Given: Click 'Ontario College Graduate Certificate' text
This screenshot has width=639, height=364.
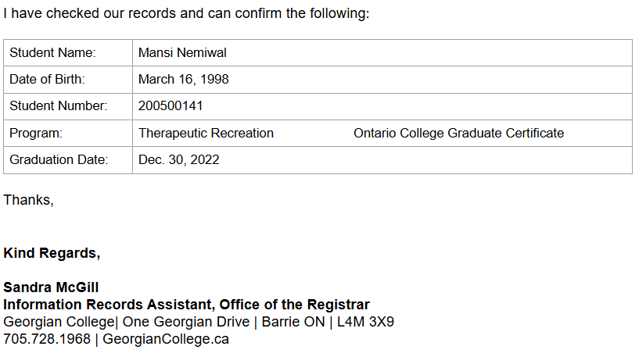Looking at the screenshot, I should coord(458,133).
